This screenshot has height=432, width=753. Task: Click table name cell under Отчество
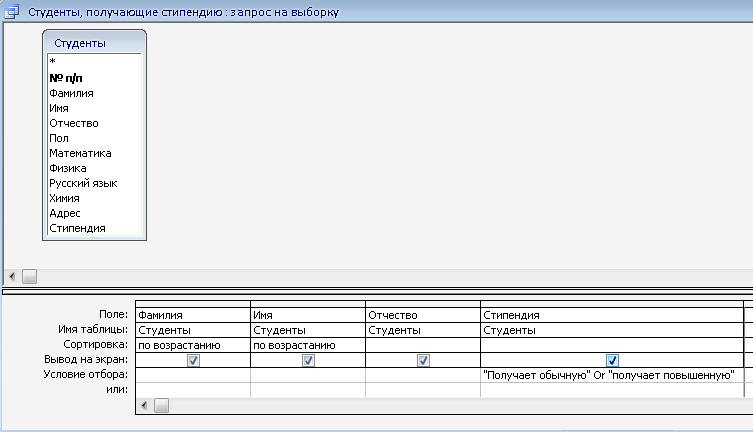tap(423, 330)
